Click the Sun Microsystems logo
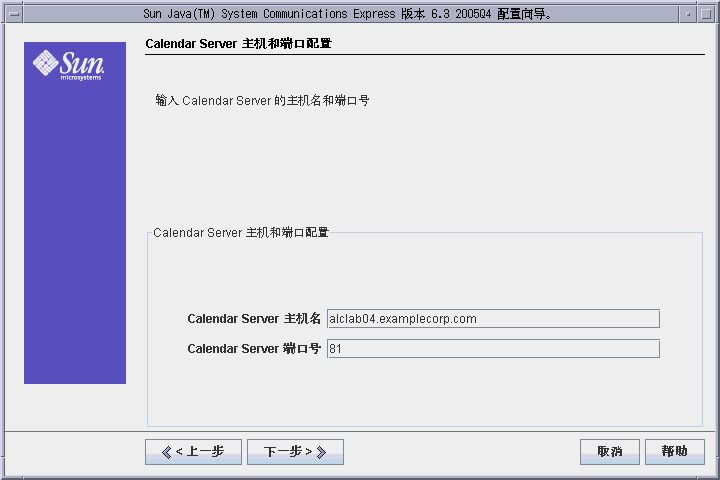Viewport: 720px width, 480px height. click(68, 65)
